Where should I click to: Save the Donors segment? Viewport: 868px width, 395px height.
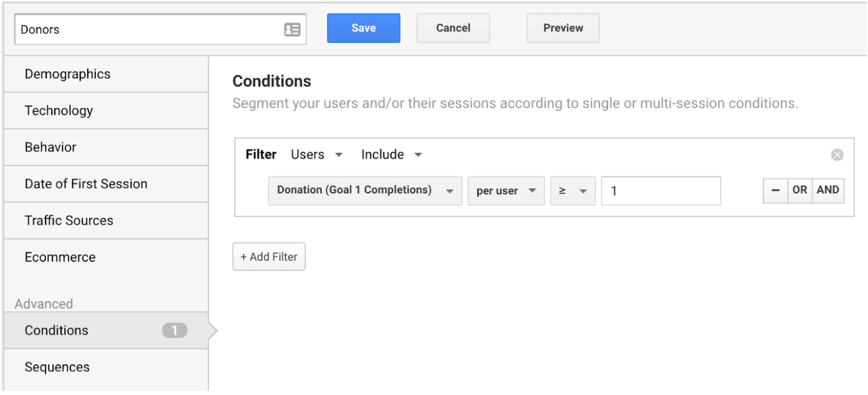coord(364,28)
